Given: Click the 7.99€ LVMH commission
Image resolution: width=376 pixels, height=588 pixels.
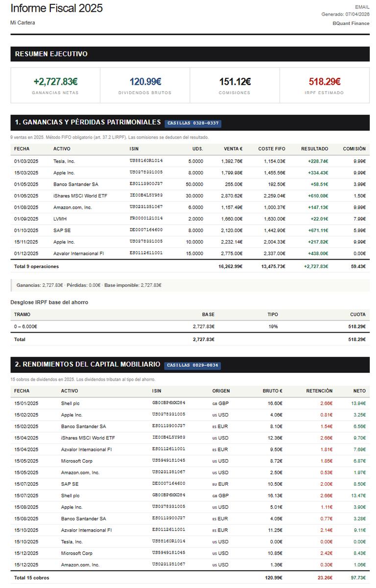Looking at the screenshot, I should (360, 219).
